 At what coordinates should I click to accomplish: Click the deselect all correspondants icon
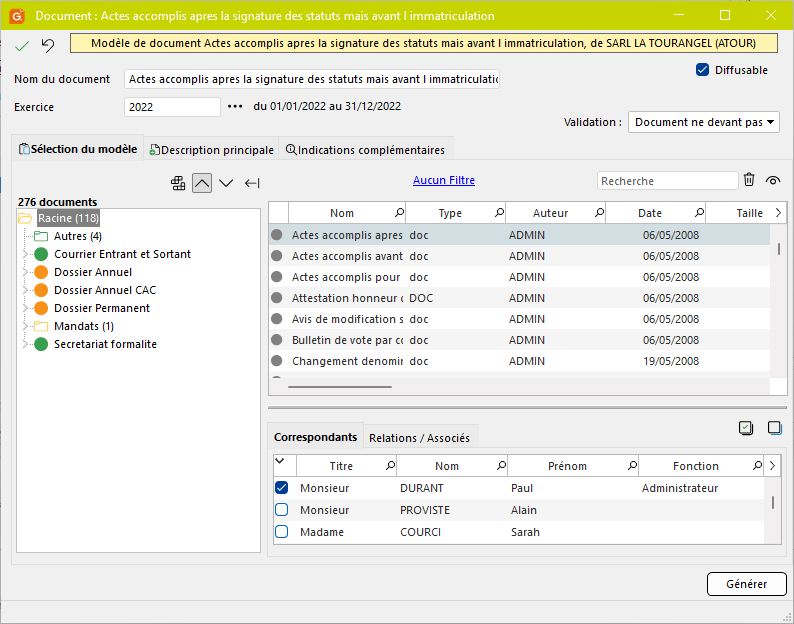click(774, 428)
